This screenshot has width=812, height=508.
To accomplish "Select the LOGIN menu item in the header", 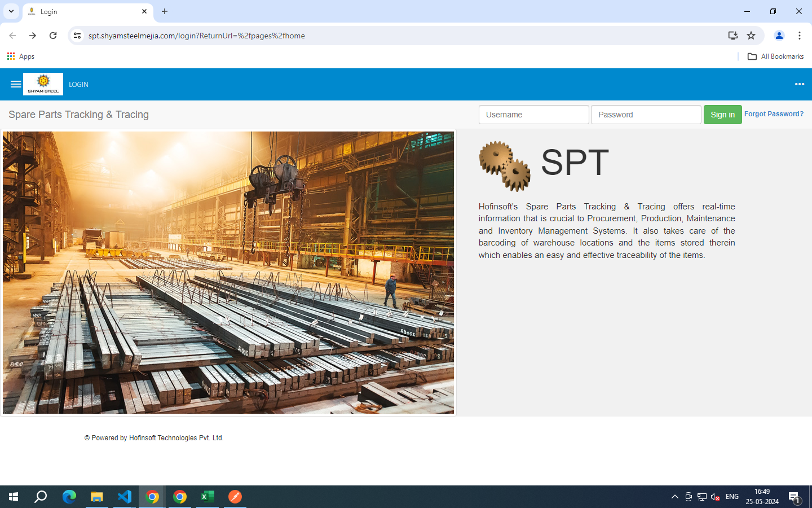I will [x=78, y=85].
